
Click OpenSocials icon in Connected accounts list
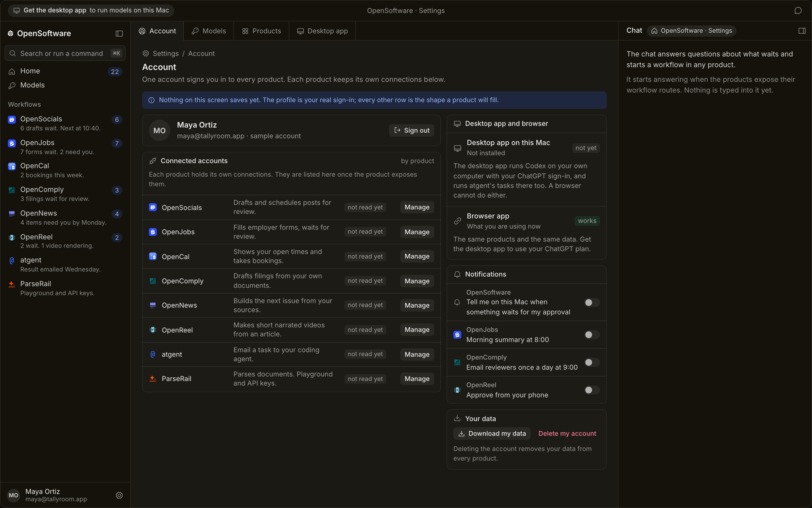click(153, 207)
